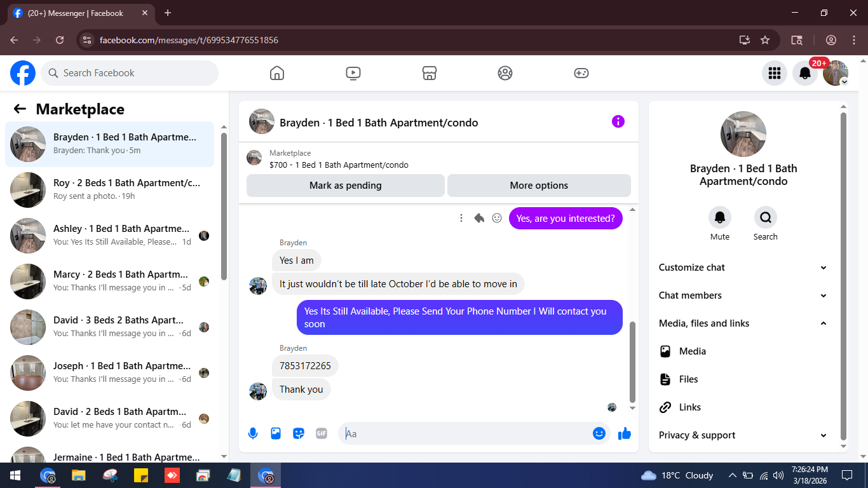Select the Brayden 1 Bed 1 Bath chat
This screenshot has width=868, height=488.
110,144
